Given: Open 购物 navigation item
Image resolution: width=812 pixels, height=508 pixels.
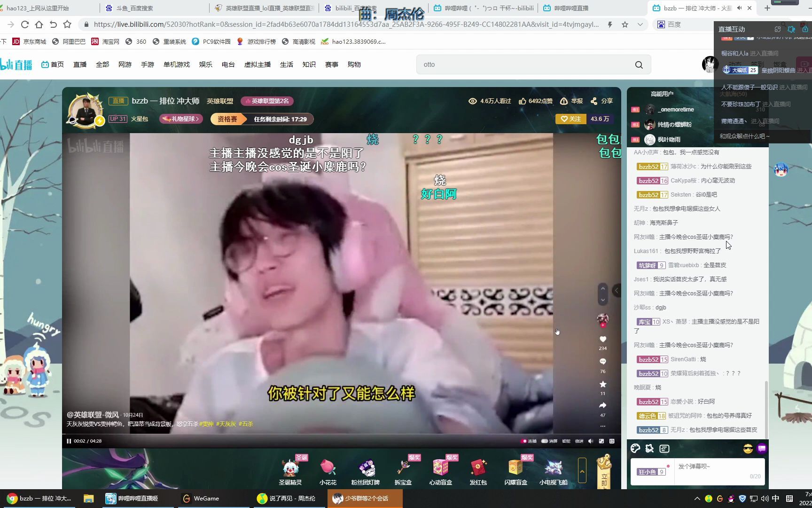Looking at the screenshot, I should pyautogui.click(x=354, y=64).
